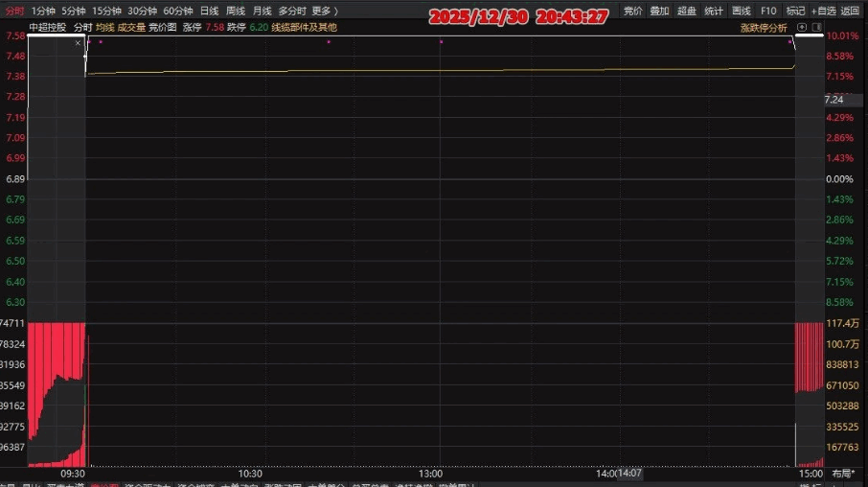Click the 15:00 time axis marker
This screenshot has width=868, height=487.
click(x=811, y=474)
